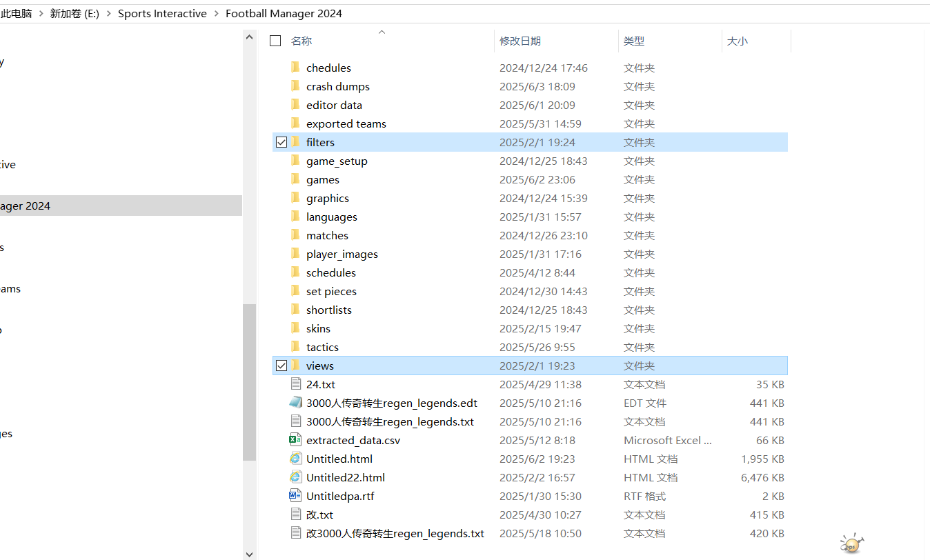Select the file name Untitled22.html

tap(346, 477)
